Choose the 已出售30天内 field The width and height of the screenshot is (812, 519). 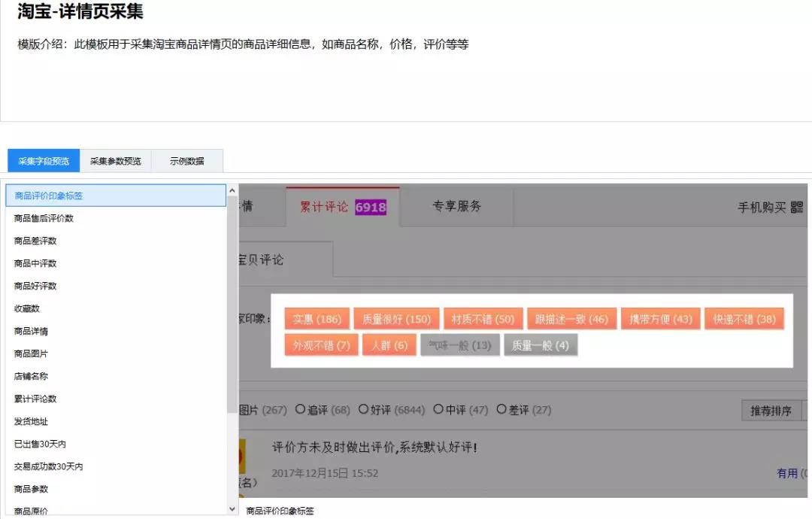coord(116,444)
